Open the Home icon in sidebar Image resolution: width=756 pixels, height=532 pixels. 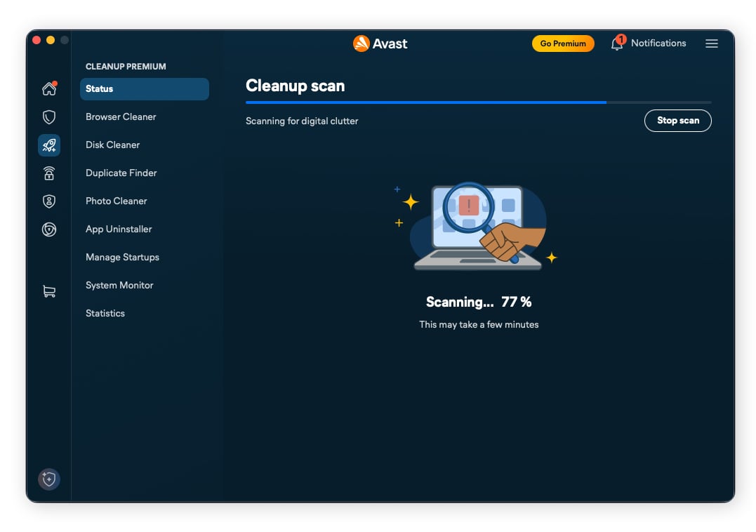pyautogui.click(x=49, y=88)
